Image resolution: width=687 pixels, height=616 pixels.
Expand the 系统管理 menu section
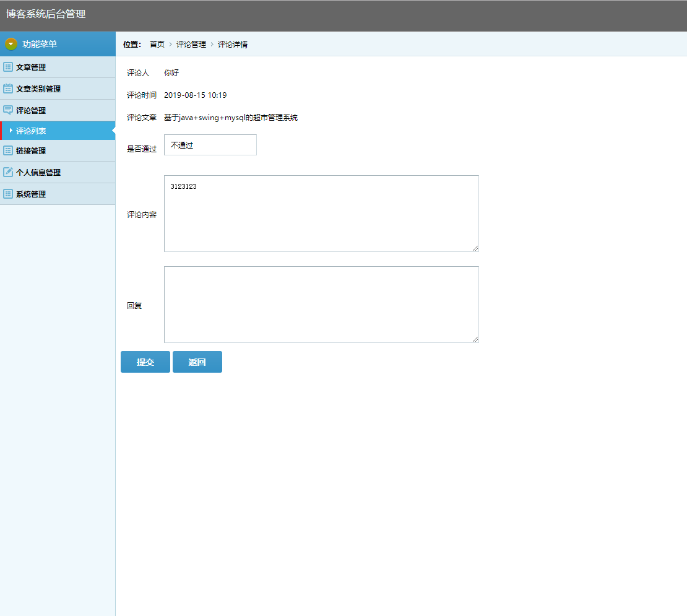31,194
